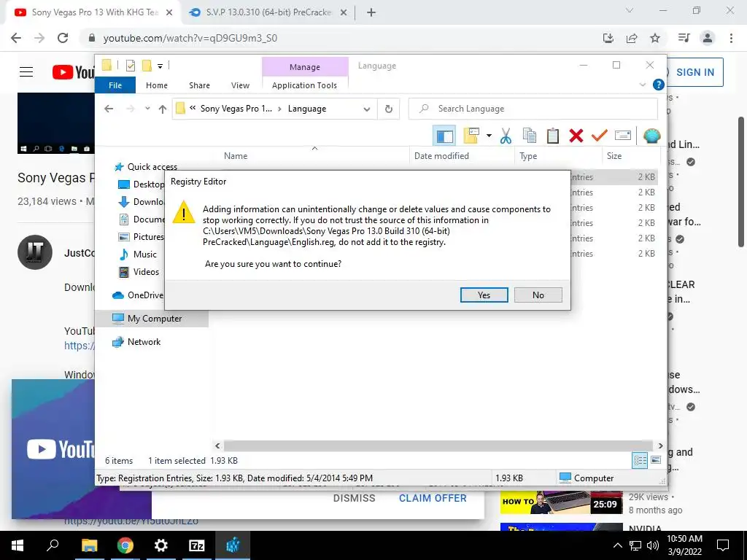Refresh the Language folder view

coord(389,109)
